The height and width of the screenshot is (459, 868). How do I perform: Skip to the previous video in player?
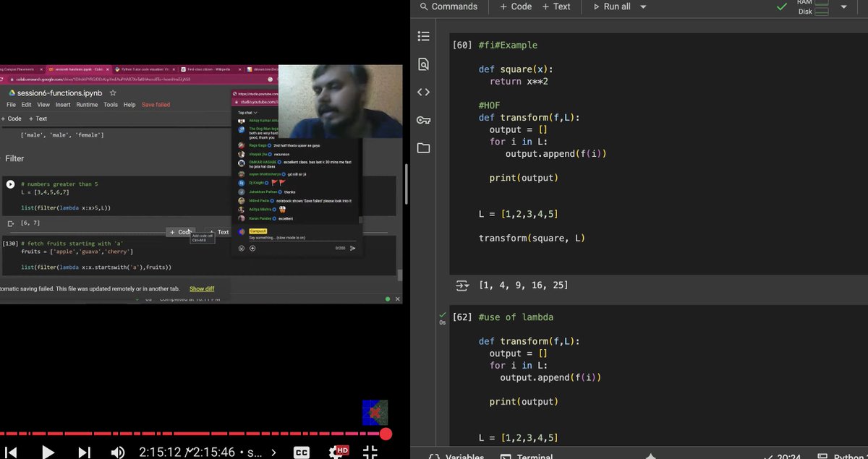click(11, 452)
